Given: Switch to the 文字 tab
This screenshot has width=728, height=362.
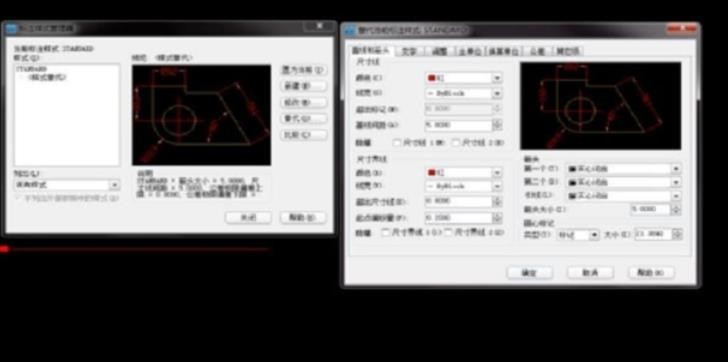Looking at the screenshot, I should coord(409,51).
